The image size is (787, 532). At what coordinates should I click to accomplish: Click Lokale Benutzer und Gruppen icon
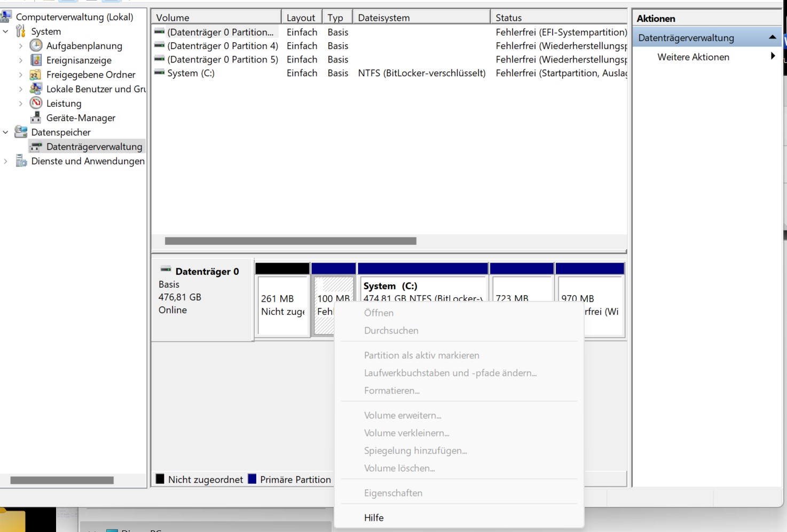(36, 89)
